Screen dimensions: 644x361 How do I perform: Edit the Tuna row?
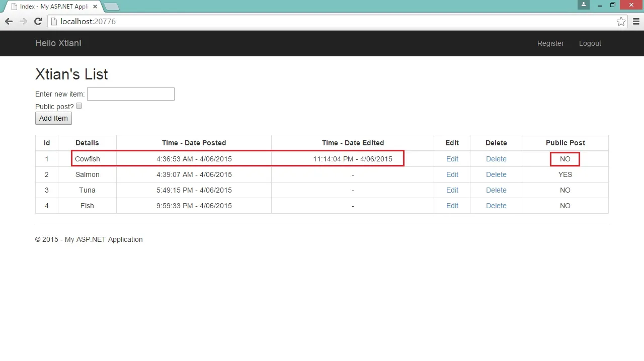pos(452,190)
